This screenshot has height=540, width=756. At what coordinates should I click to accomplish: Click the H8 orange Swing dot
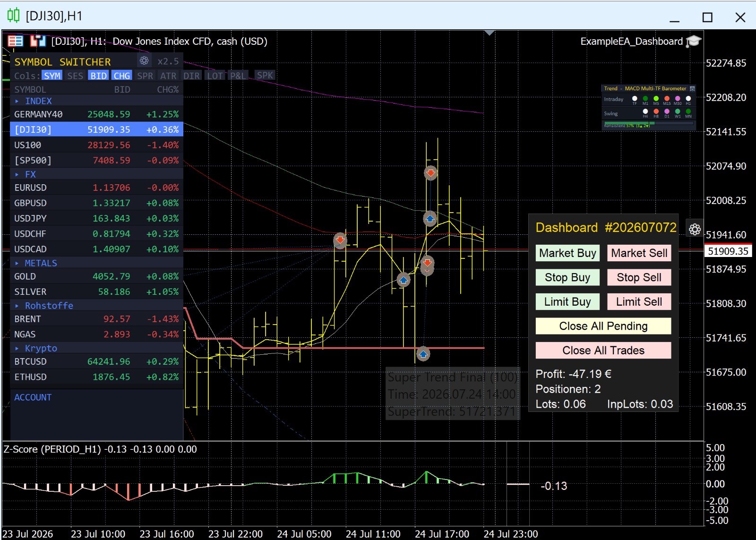click(656, 111)
